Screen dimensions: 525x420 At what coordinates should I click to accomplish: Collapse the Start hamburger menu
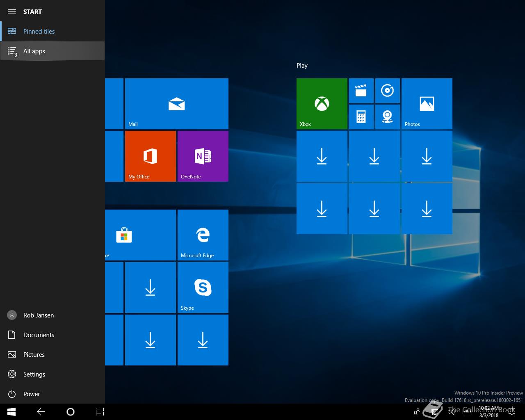12,11
